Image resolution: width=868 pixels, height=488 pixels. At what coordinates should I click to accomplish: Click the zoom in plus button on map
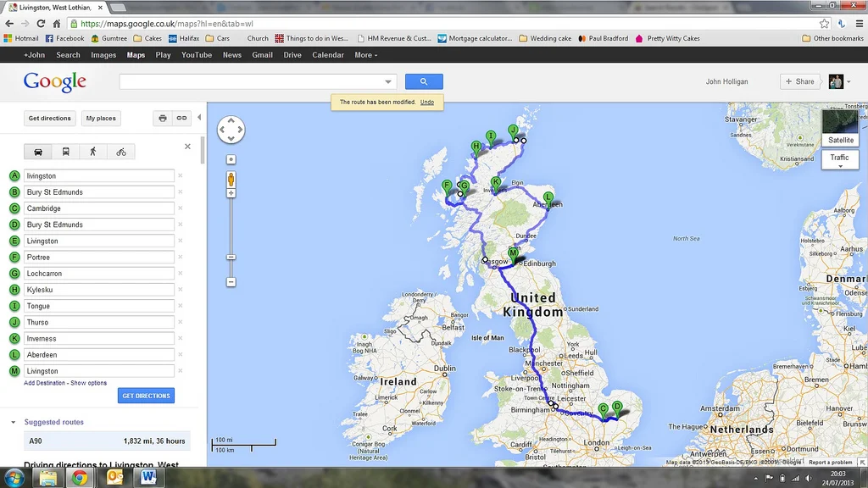[x=231, y=193]
